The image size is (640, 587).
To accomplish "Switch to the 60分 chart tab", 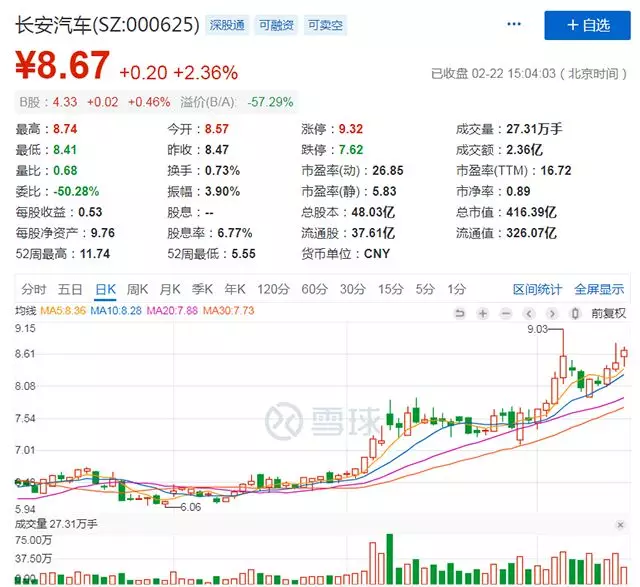I will tap(314, 289).
